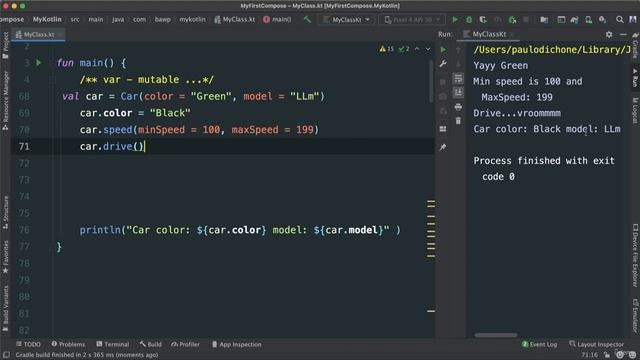Jump to next highlighted error arrow
The width and height of the screenshot is (640, 360).
(428, 49)
